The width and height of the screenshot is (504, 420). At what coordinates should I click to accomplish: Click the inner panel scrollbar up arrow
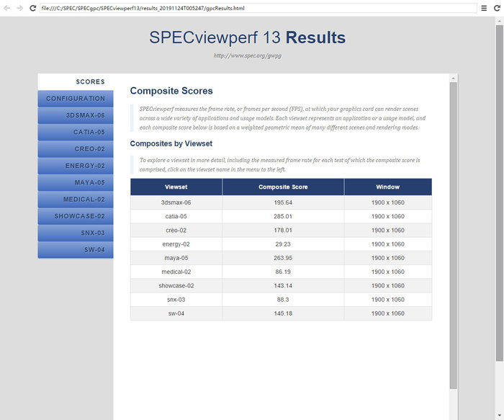point(453,78)
